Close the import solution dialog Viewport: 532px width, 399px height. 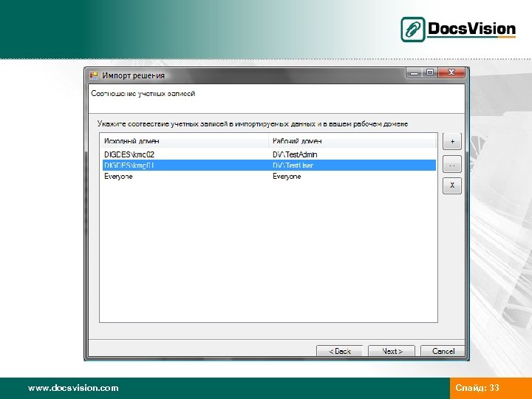coord(451,72)
